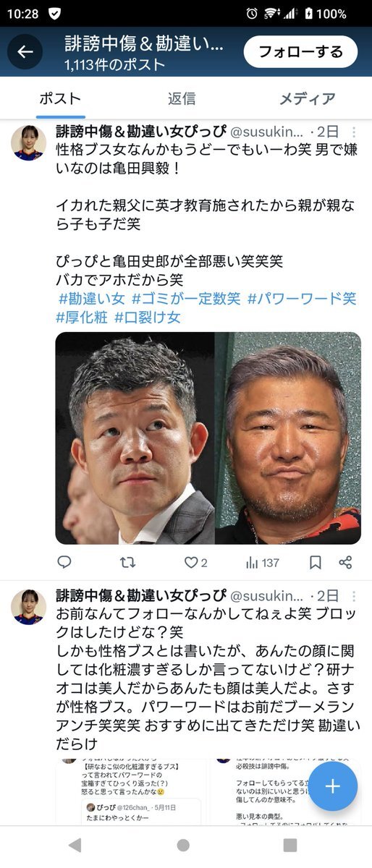
Task: Tap the reply icon under the first post
Action: point(64,562)
